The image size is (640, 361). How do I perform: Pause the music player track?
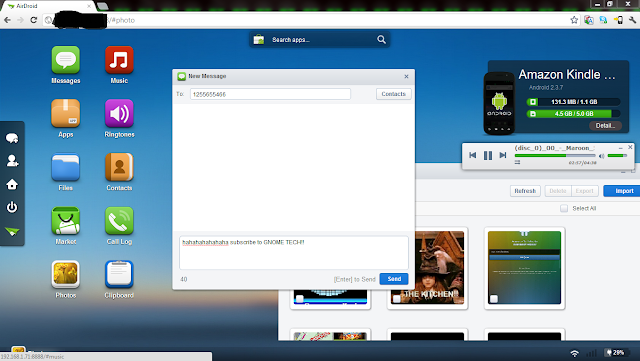pos(488,155)
